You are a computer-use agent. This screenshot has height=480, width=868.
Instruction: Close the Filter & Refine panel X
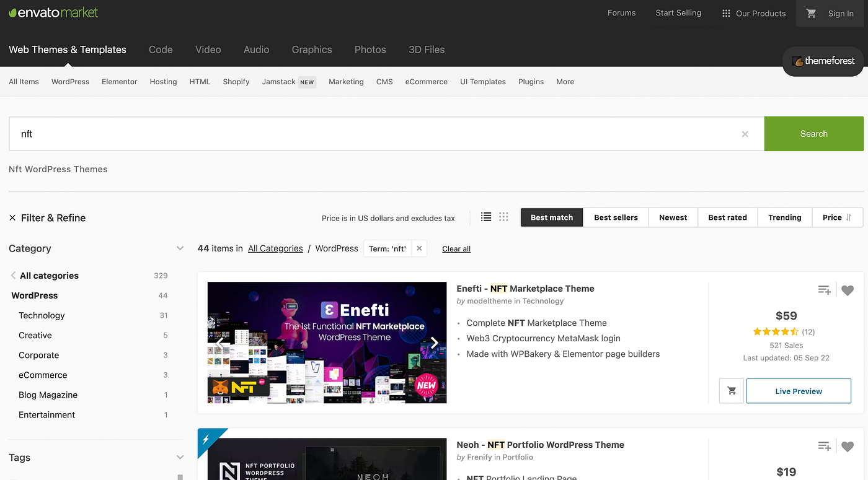pos(12,218)
